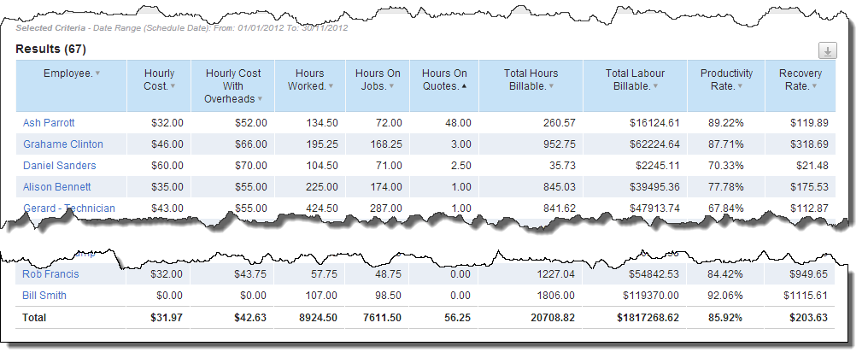
Task: Sort by Total Labour Billable arrow
Action: [x=656, y=86]
